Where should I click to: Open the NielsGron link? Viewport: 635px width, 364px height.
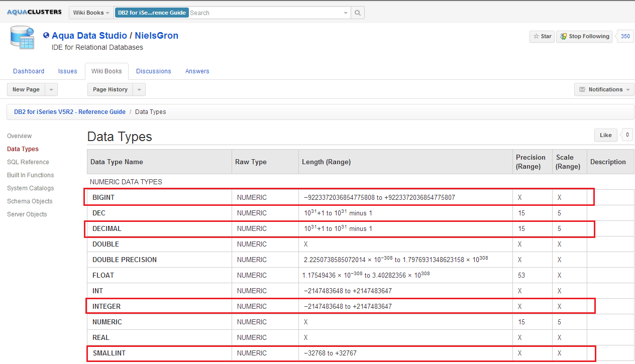point(156,36)
